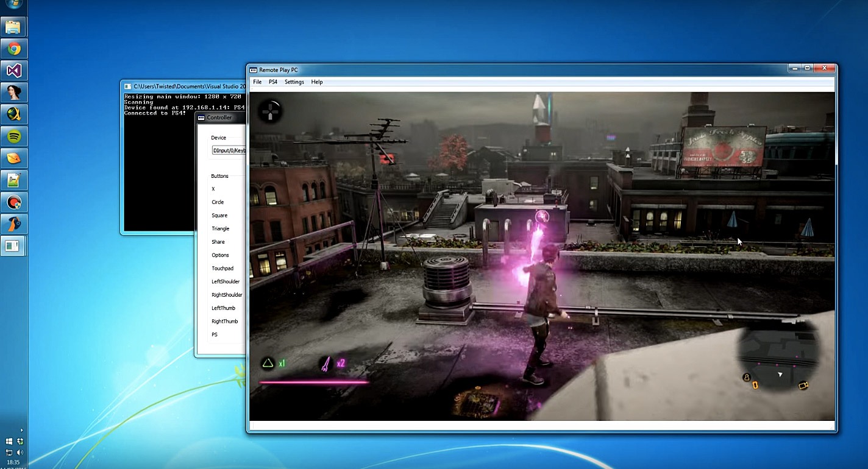Open Spotify from the taskbar
The height and width of the screenshot is (469, 868).
pyautogui.click(x=13, y=136)
